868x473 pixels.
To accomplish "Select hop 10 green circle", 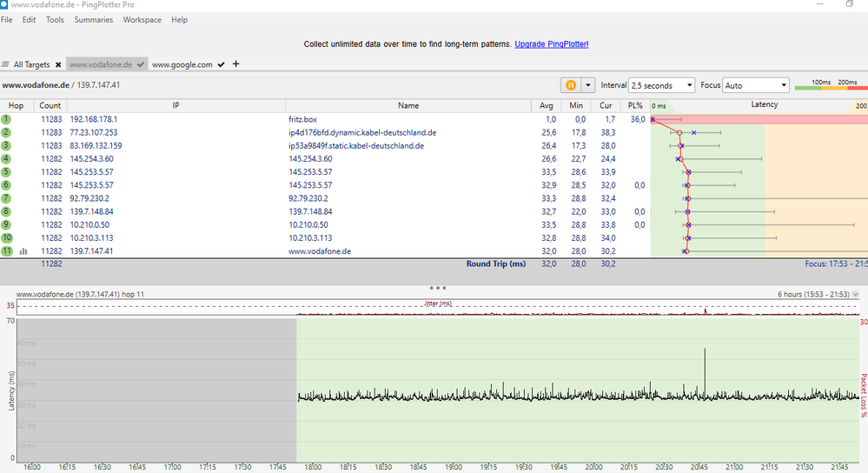I will tap(7, 237).
